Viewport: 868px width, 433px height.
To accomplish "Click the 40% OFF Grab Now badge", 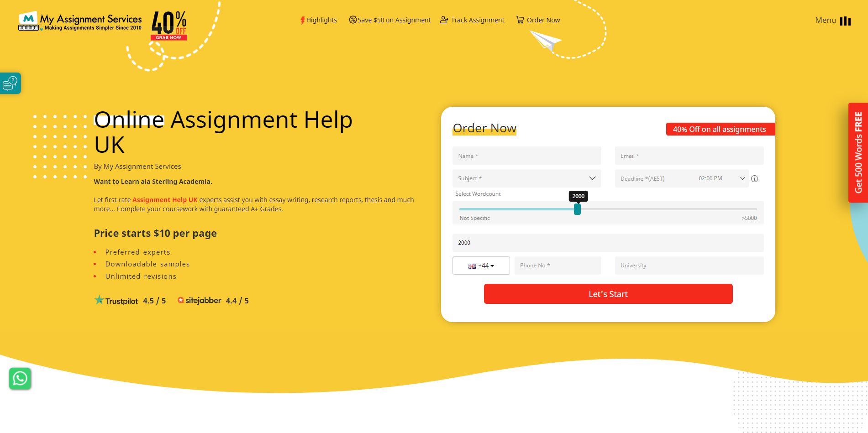I will pyautogui.click(x=169, y=26).
